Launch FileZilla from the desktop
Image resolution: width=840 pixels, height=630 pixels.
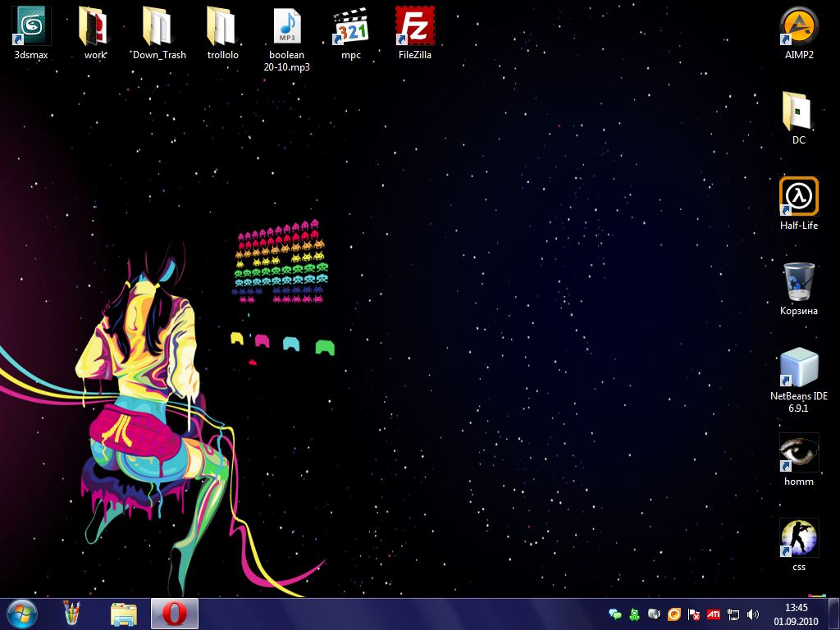(x=414, y=26)
